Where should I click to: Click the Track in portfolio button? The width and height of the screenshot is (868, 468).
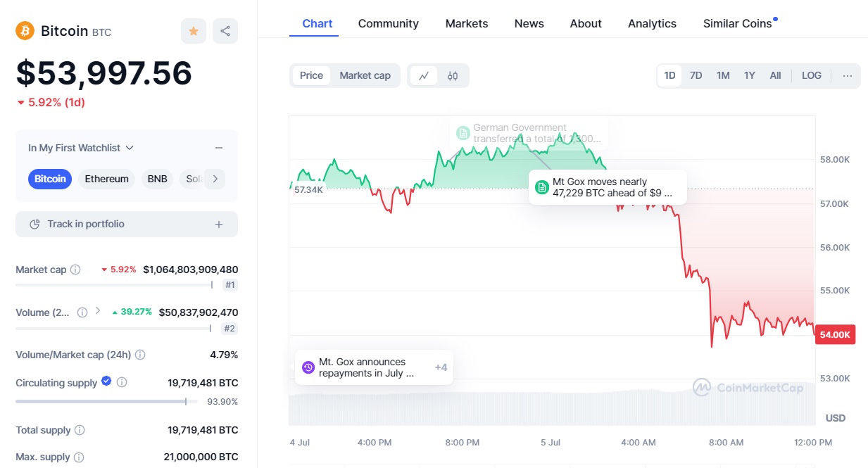[127, 224]
